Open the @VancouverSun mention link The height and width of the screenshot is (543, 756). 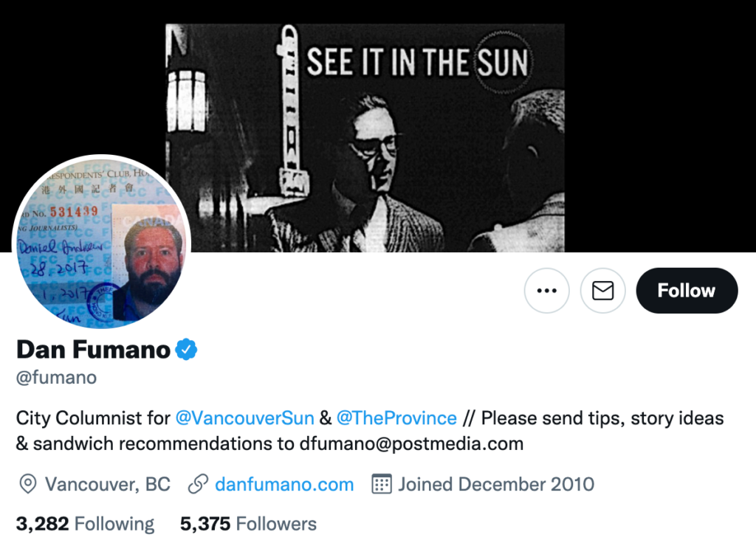click(247, 418)
